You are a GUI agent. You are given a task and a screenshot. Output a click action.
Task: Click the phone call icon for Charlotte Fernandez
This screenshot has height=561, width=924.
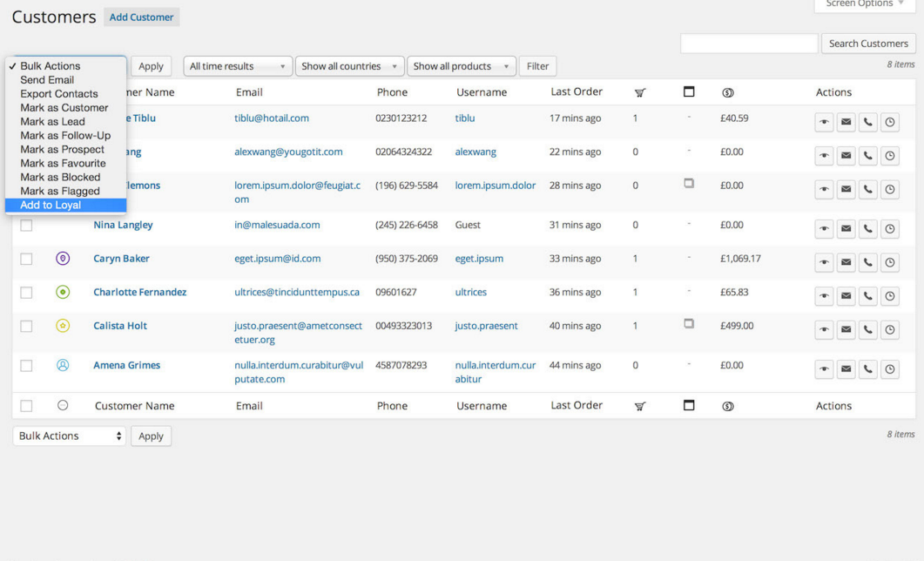click(867, 296)
